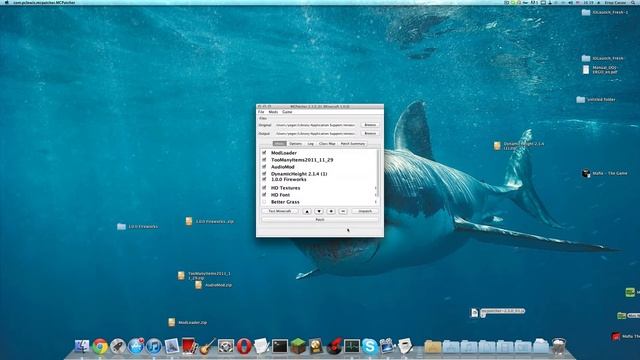Expand the HD Font row arrow
Viewport: 640px width, 360px height.
point(376,195)
